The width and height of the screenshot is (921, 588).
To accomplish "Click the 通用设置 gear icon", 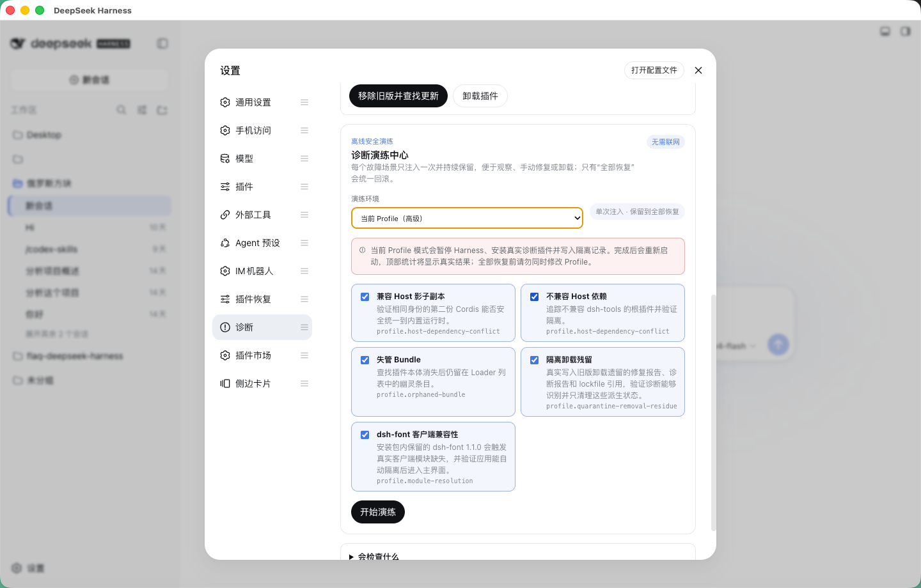I will pyautogui.click(x=225, y=102).
